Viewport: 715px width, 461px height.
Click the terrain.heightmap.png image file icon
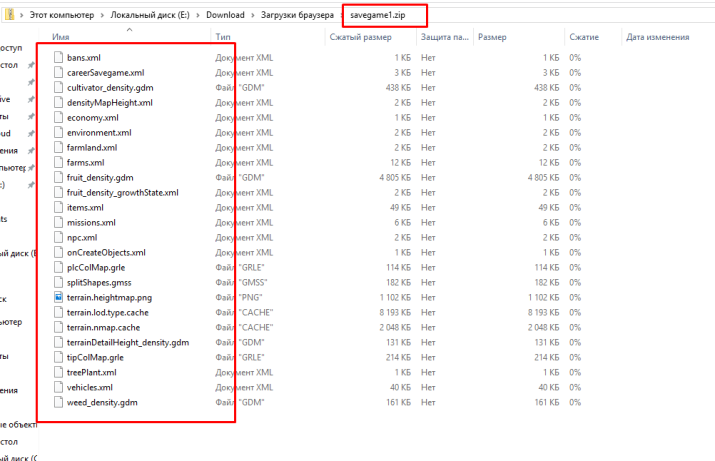(x=58, y=297)
